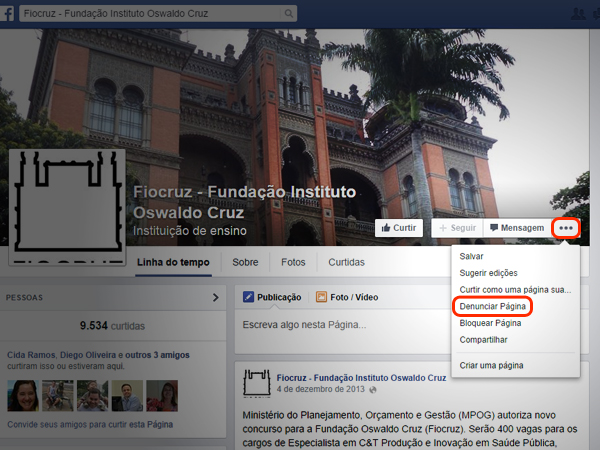Open Cida Ramos profile link

[31, 355]
